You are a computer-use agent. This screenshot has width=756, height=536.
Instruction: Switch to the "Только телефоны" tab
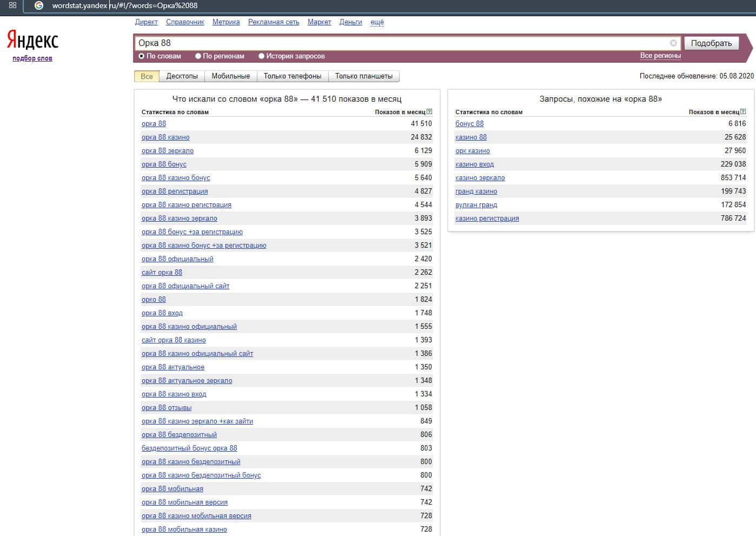pyautogui.click(x=292, y=76)
